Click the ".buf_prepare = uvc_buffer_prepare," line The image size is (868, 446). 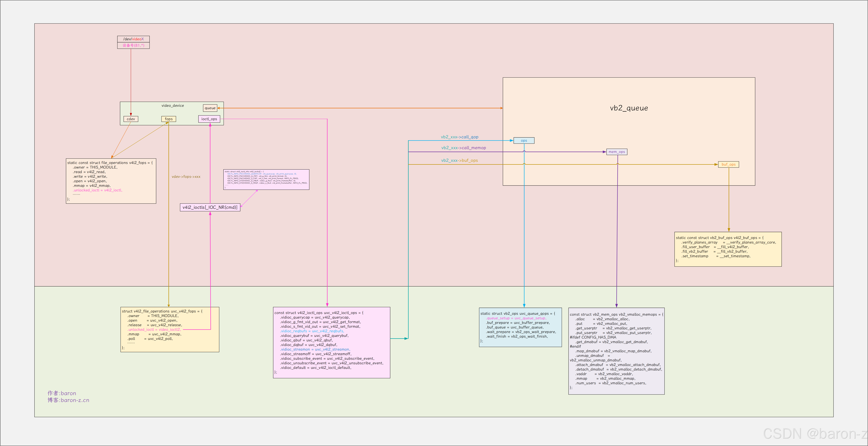pos(518,323)
